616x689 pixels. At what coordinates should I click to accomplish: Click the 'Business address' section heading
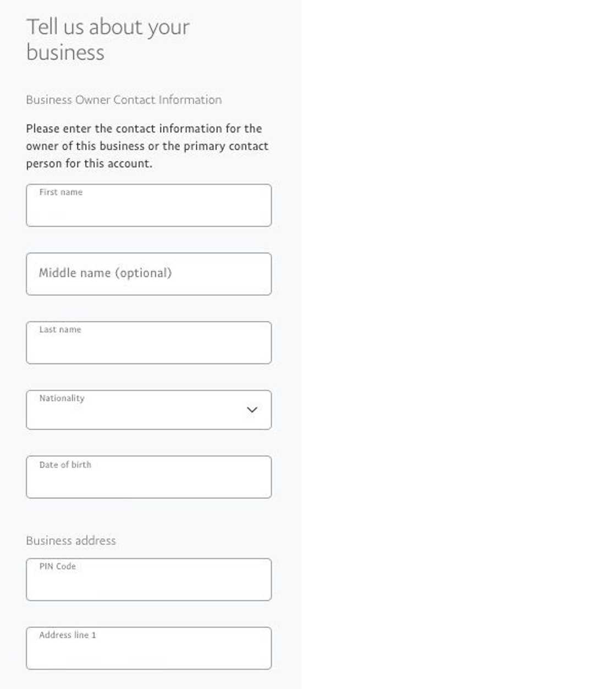71,540
